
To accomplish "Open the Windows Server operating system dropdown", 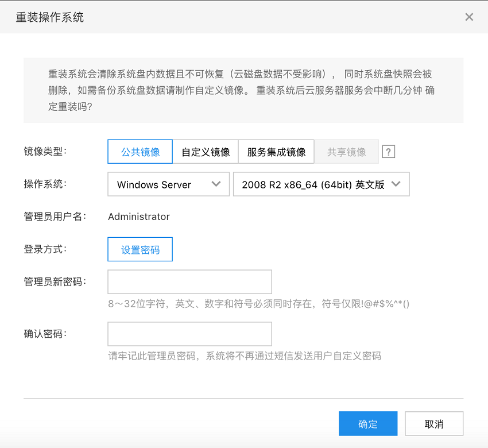I will point(168,184).
